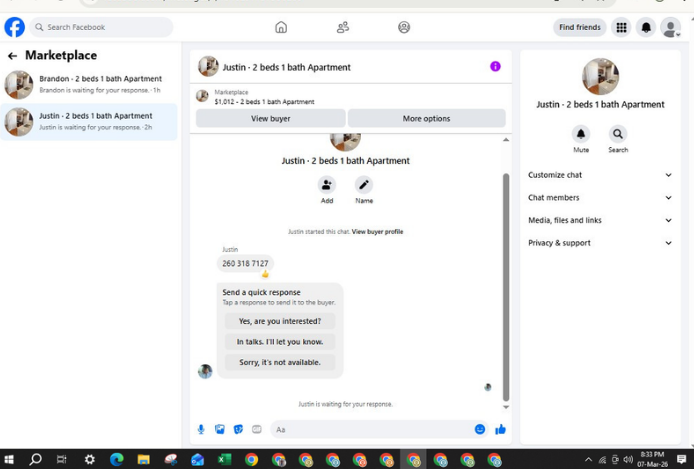Open the notifications bell in the top bar
The image size is (694, 469).
(646, 27)
